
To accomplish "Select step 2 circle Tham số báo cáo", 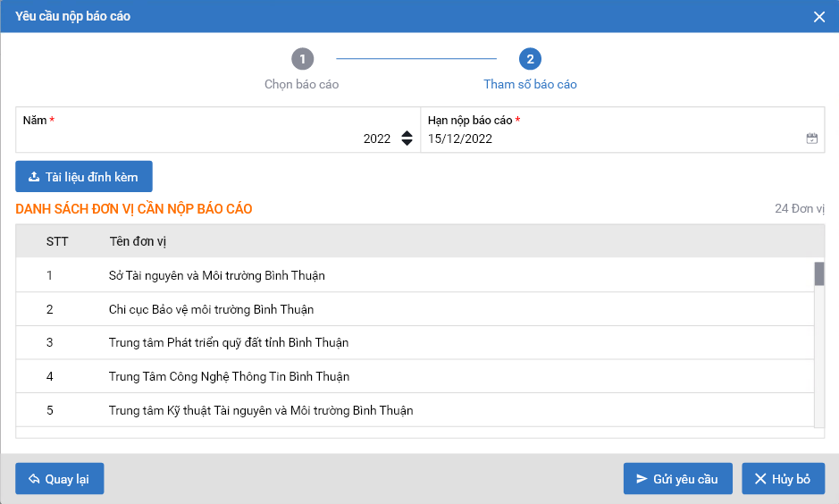I will pyautogui.click(x=530, y=60).
